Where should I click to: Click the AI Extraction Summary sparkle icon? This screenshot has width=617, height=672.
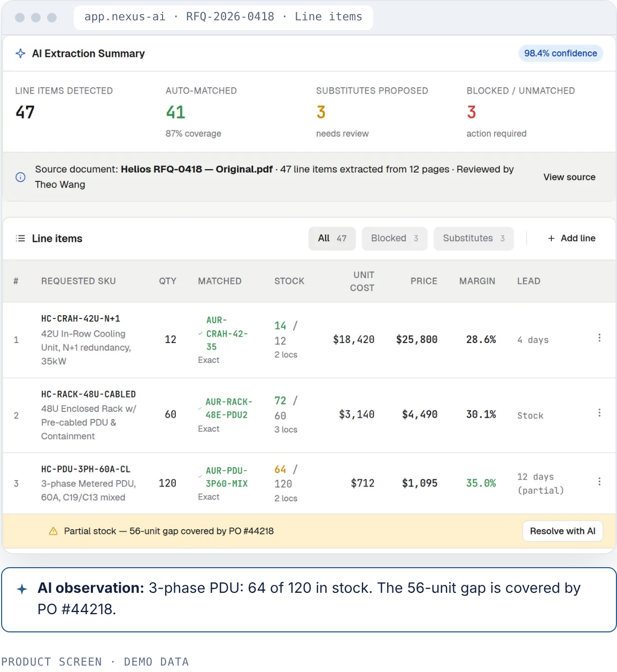[x=20, y=54]
